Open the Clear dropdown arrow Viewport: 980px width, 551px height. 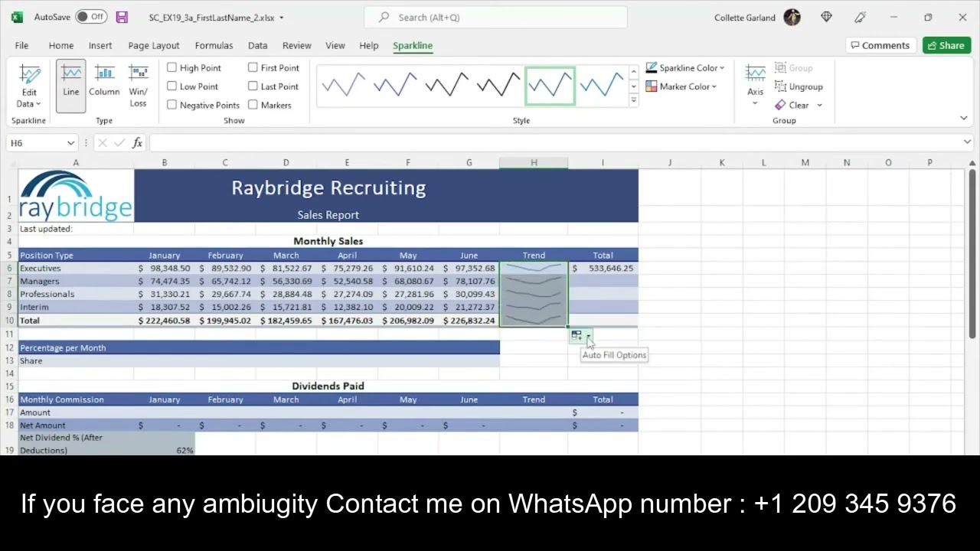[x=819, y=105]
